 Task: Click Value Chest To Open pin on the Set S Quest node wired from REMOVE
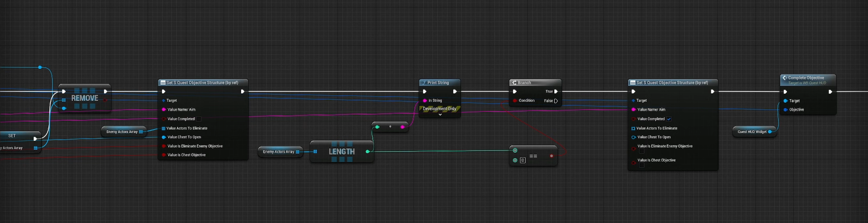[163, 137]
